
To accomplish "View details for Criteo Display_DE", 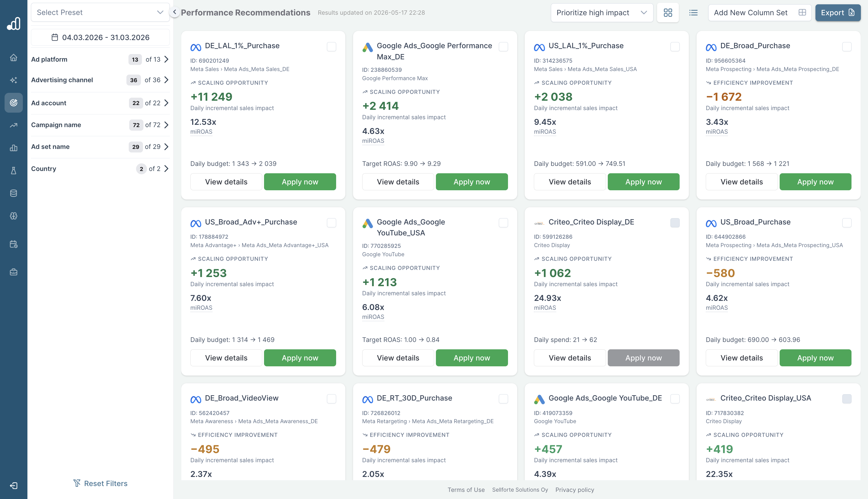I will (570, 358).
